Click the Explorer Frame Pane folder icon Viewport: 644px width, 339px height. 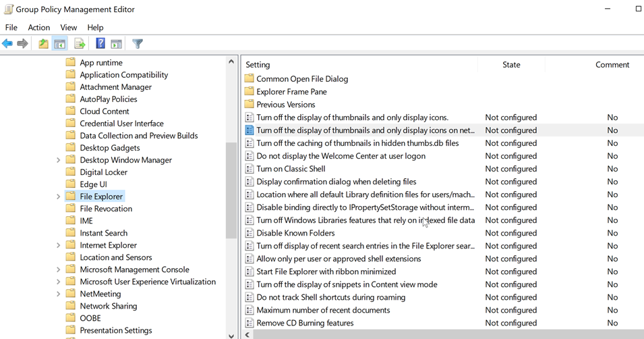coord(249,91)
